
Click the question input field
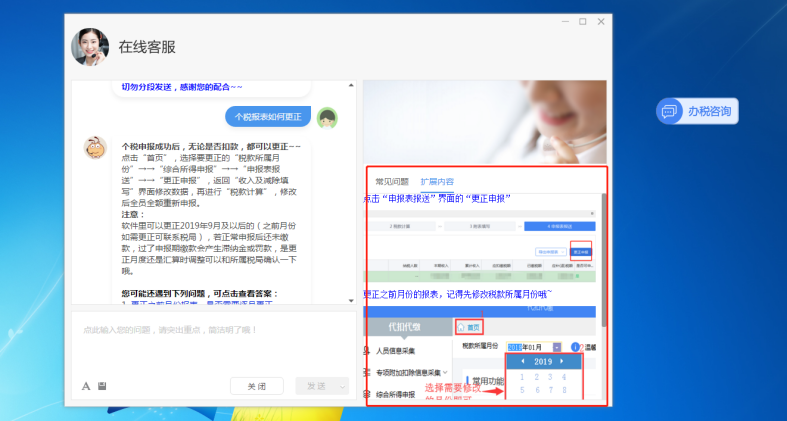tap(214, 342)
